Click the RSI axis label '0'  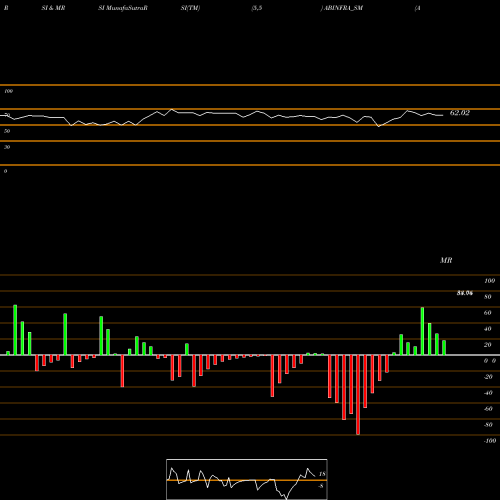5,171
